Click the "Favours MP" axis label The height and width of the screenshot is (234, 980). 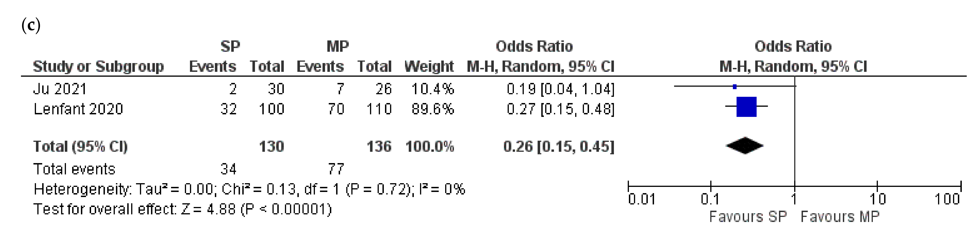840,216
